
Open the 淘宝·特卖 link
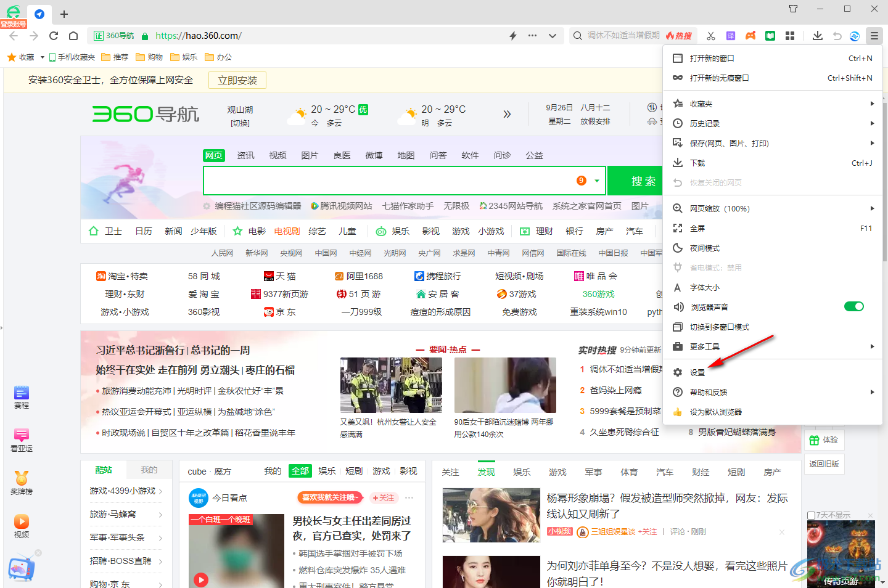(122, 276)
